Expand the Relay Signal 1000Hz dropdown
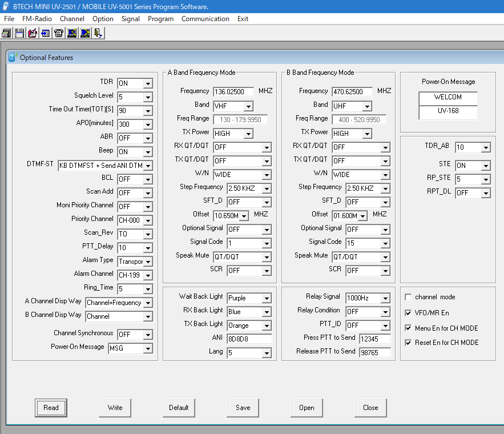Image resolution: width=504 pixels, height=434 pixels. (385, 298)
